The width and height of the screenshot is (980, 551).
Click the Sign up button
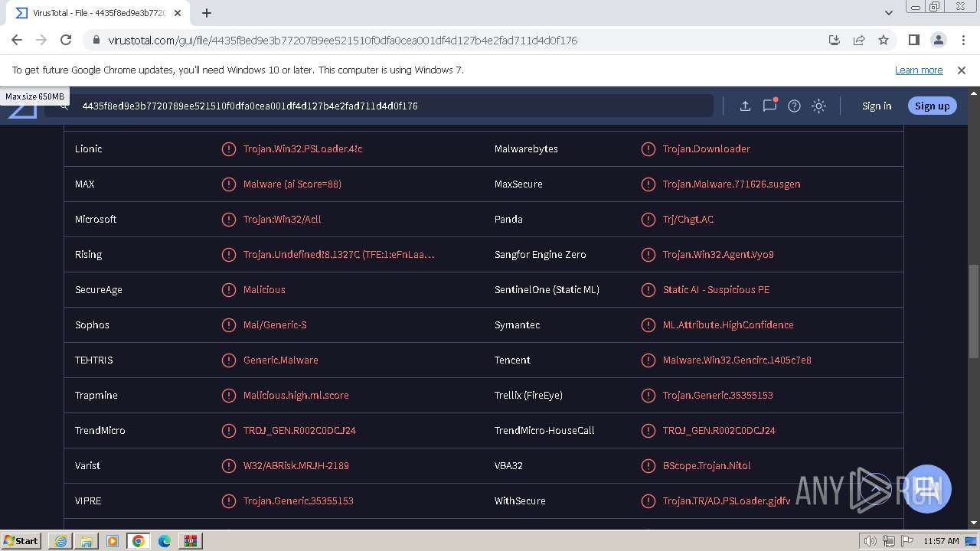(932, 106)
